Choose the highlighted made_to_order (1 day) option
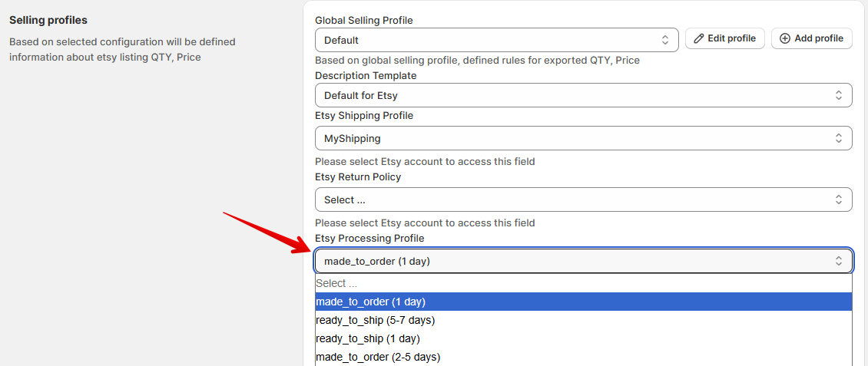This screenshot has height=366, width=868. pos(370,302)
